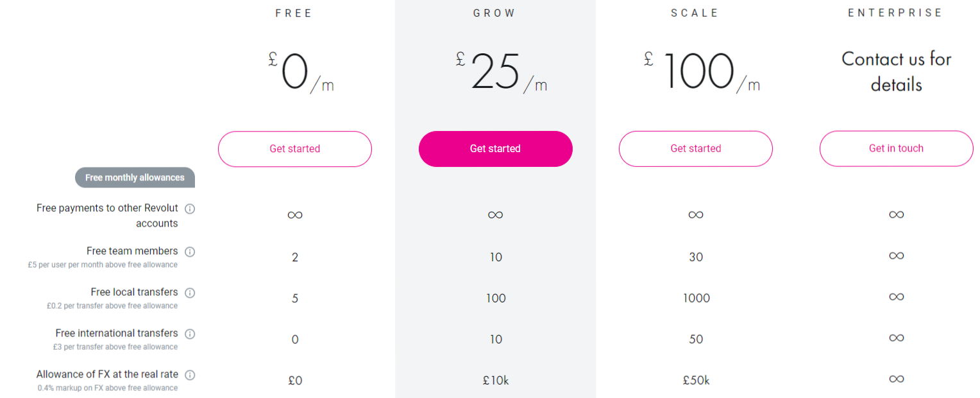
Task: Open the Free local transfers info icon
Action: pos(190,293)
